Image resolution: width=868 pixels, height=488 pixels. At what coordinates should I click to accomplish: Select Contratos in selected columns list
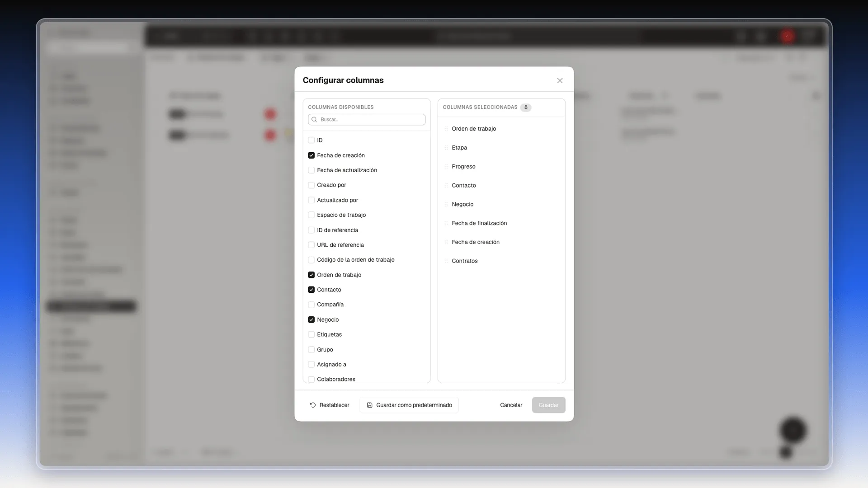tap(464, 261)
